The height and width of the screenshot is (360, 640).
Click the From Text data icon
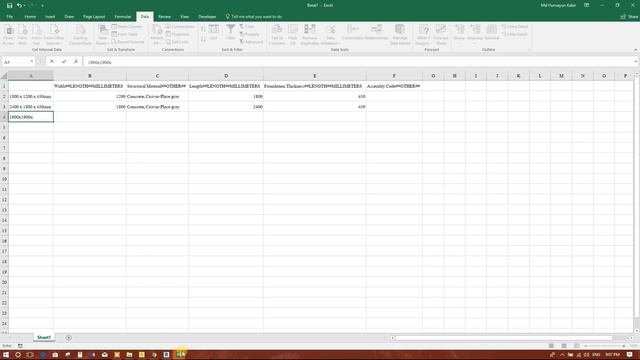[x=36, y=35]
